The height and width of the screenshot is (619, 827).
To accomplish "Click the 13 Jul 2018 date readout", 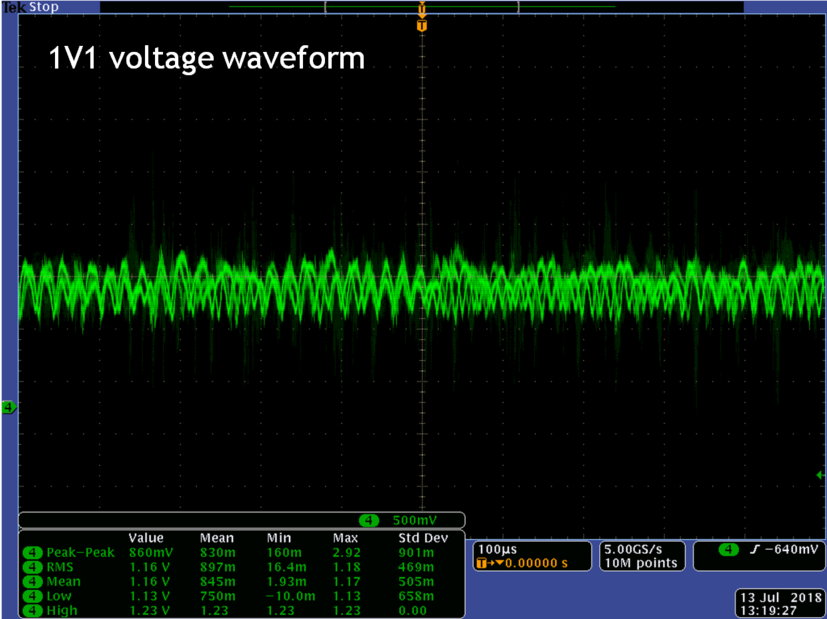I will (781, 597).
